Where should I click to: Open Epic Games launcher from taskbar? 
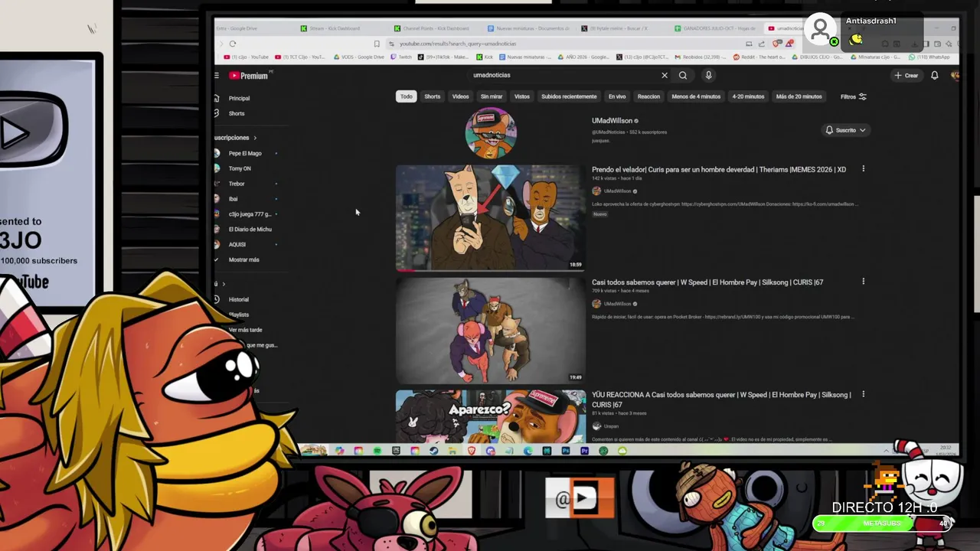point(396,451)
